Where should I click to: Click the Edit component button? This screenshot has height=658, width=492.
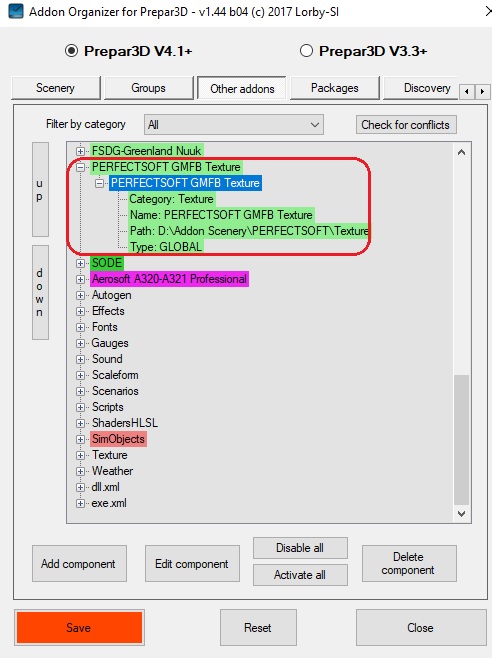pyautogui.click(x=192, y=564)
